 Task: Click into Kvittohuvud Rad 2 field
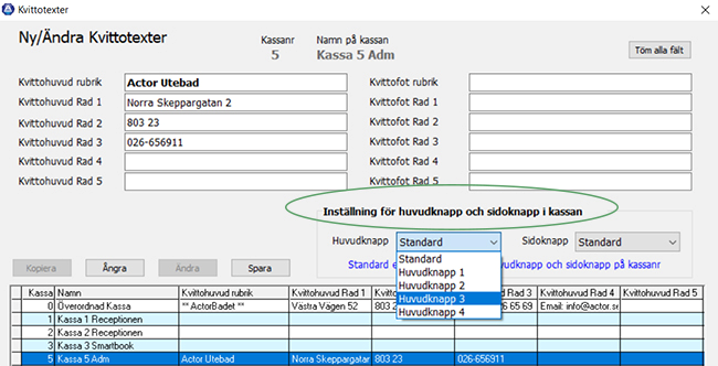pos(236,122)
